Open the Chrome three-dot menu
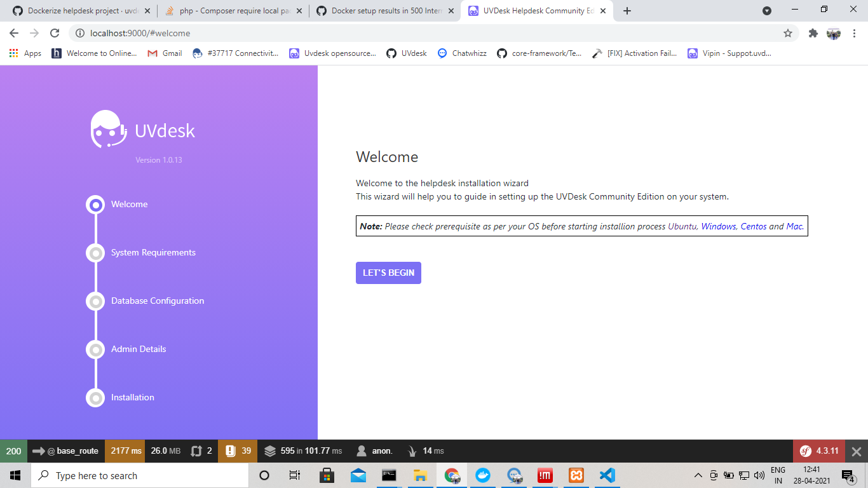The height and width of the screenshot is (488, 868). click(855, 32)
